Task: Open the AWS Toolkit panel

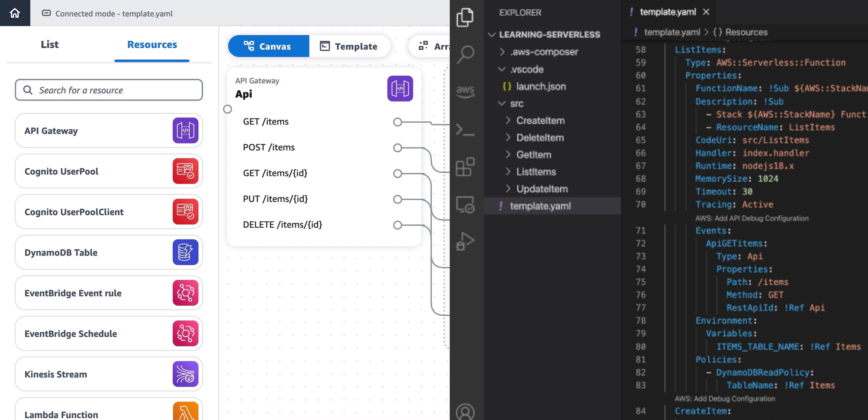Action: click(x=465, y=90)
